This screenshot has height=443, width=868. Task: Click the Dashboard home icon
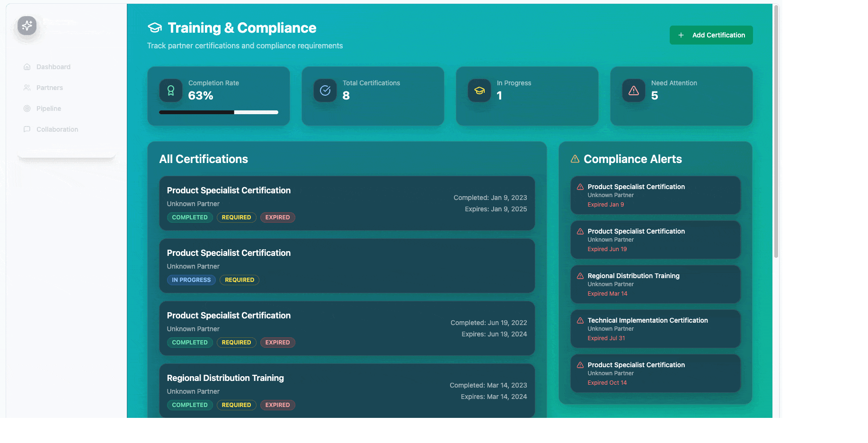coord(27,67)
